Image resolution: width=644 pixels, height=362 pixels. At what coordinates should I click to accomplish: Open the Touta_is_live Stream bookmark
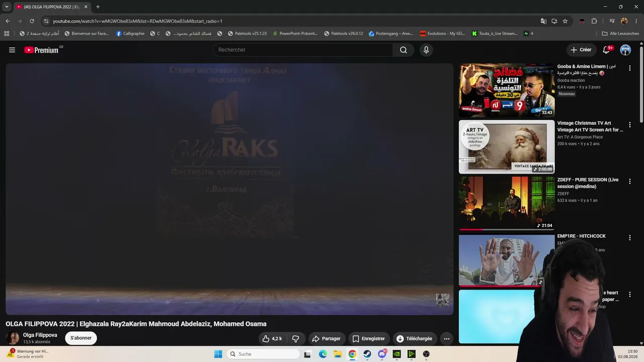click(x=495, y=34)
